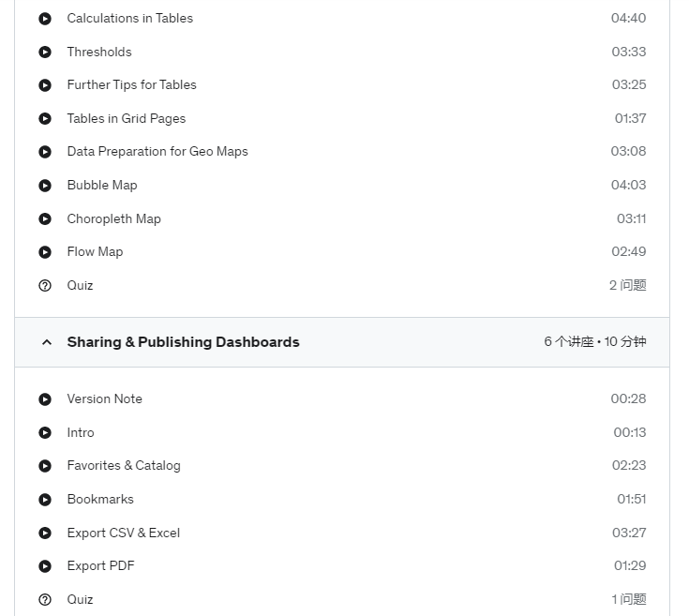Click question mark icon of first Quiz
Screen dimensions: 689x616
45,286
